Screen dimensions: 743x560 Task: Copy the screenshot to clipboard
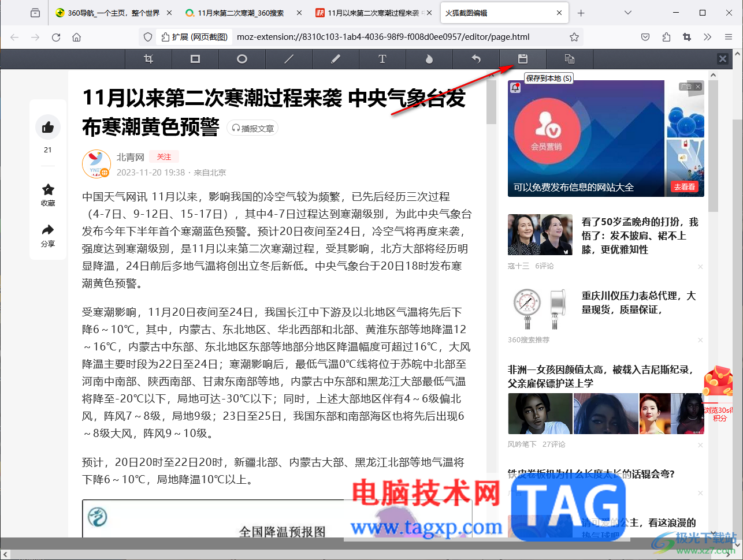tap(569, 59)
